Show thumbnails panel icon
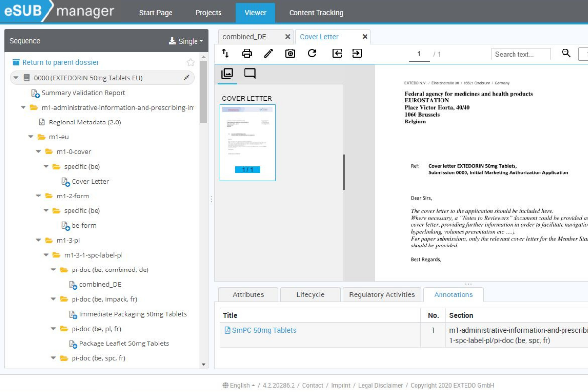588x392 pixels. [x=227, y=73]
